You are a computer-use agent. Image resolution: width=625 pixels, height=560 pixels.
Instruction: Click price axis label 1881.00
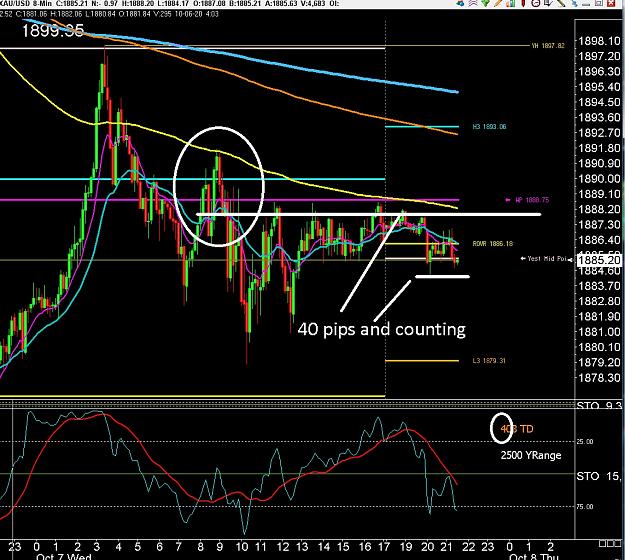click(599, 332)
